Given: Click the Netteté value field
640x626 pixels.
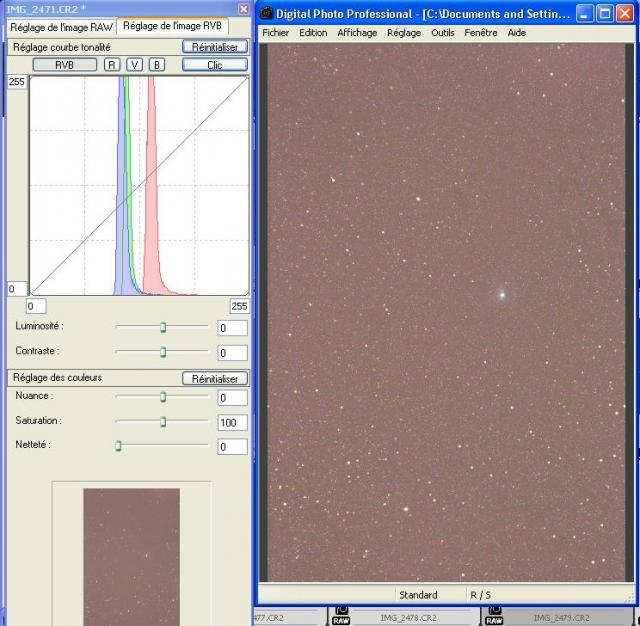Looking at the screenshot, I should tap(232, 447).
